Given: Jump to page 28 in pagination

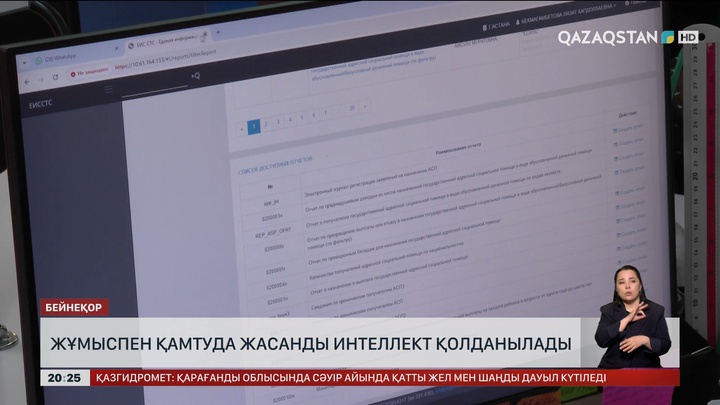Looking at the screenshot, I should pyautogui.click(x=352, y=108).
